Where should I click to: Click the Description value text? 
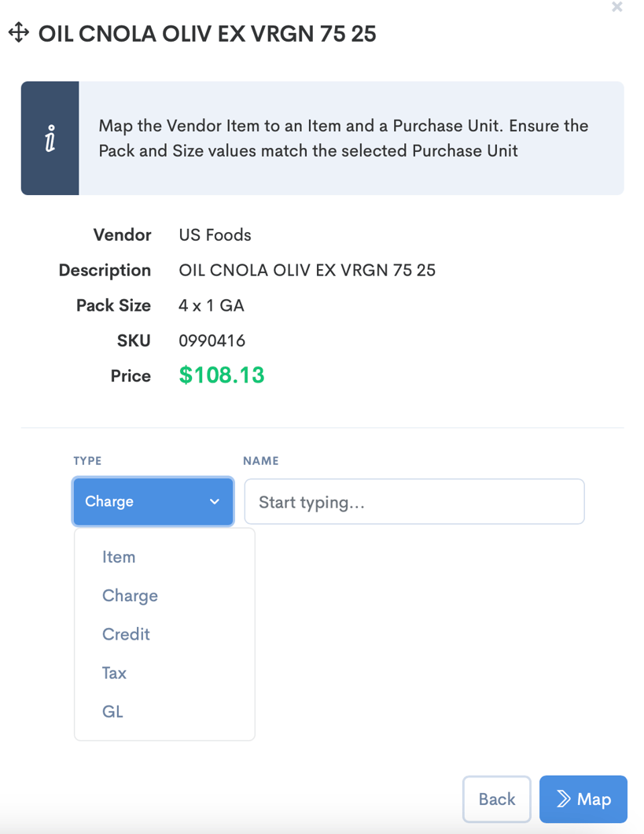(307, 271)
